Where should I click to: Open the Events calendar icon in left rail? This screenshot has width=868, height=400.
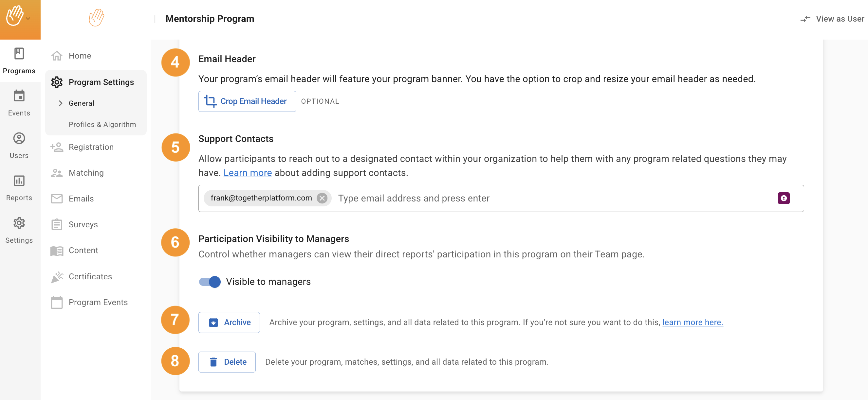(x=19, y=96)
